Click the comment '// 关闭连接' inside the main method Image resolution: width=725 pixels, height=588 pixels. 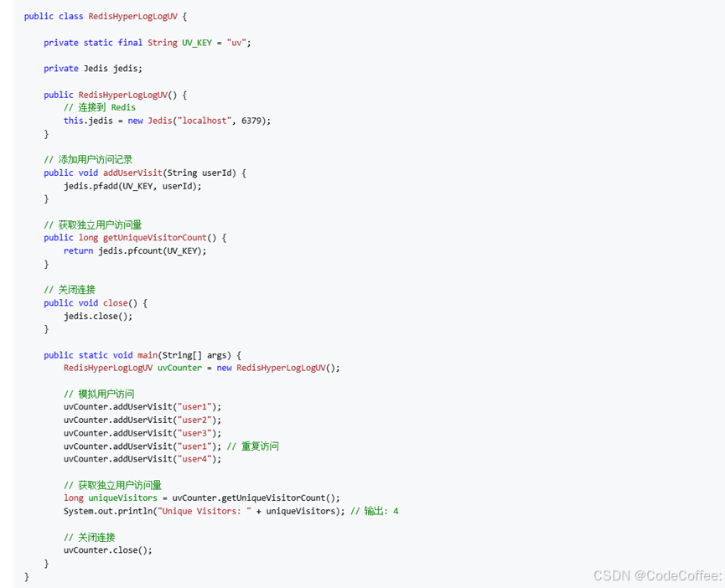89,537
